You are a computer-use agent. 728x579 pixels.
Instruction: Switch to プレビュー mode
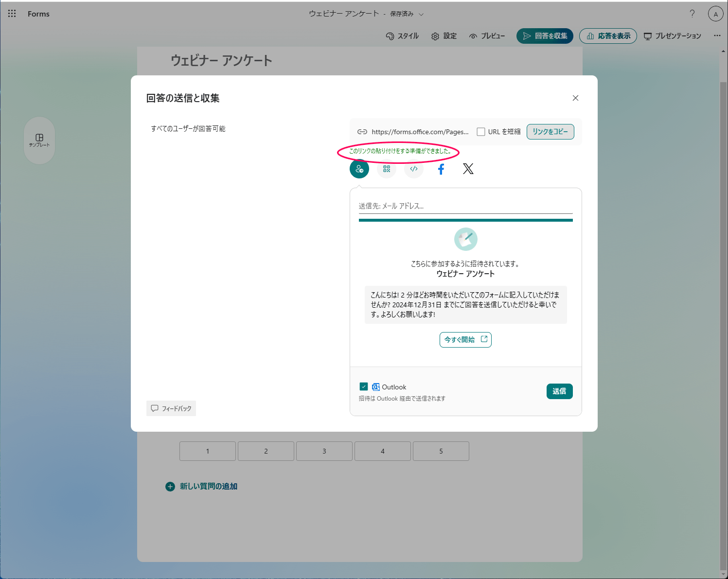point(487,35)
